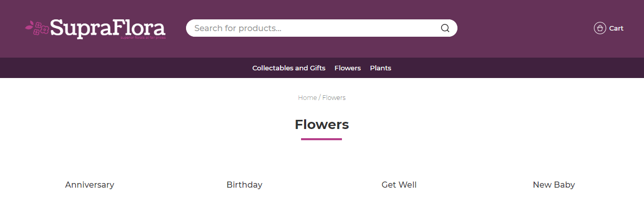View the Get Well flower category
Viewport: 644px width, 206px height.
[399, 185]
